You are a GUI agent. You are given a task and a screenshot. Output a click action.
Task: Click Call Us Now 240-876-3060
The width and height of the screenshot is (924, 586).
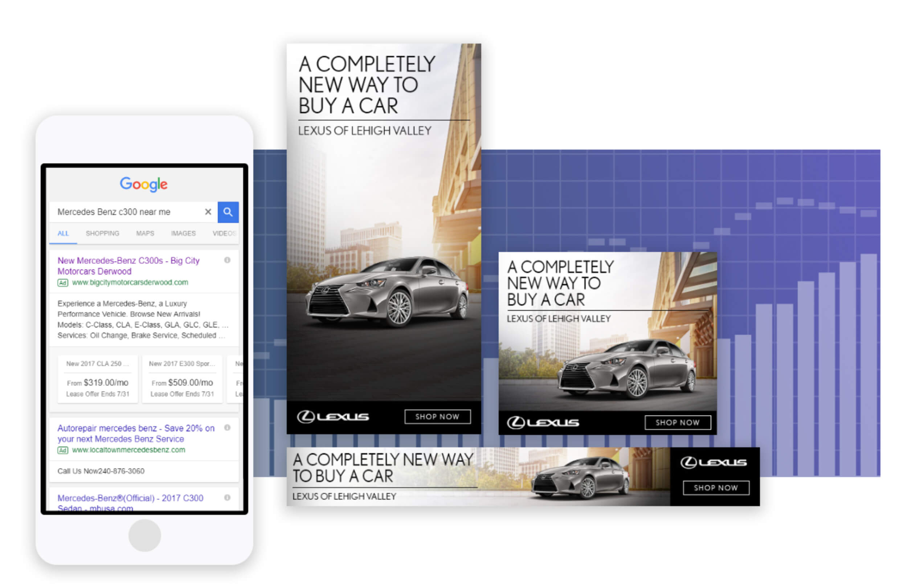101,471
